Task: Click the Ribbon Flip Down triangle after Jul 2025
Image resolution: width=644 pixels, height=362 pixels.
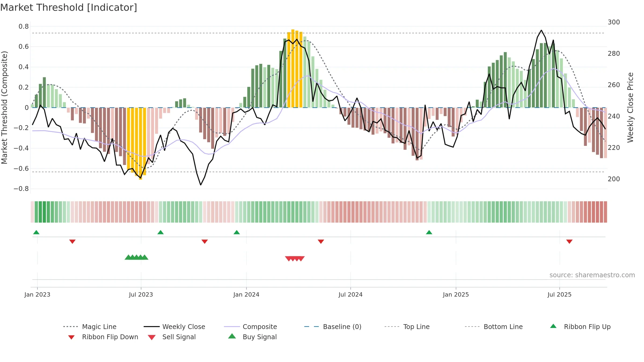Action: point(569,242)
